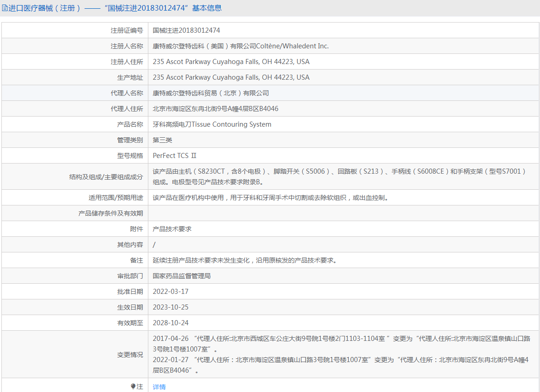Select the 2022-01-27 change record entry
540x392 pixels.
pos(340,365)
